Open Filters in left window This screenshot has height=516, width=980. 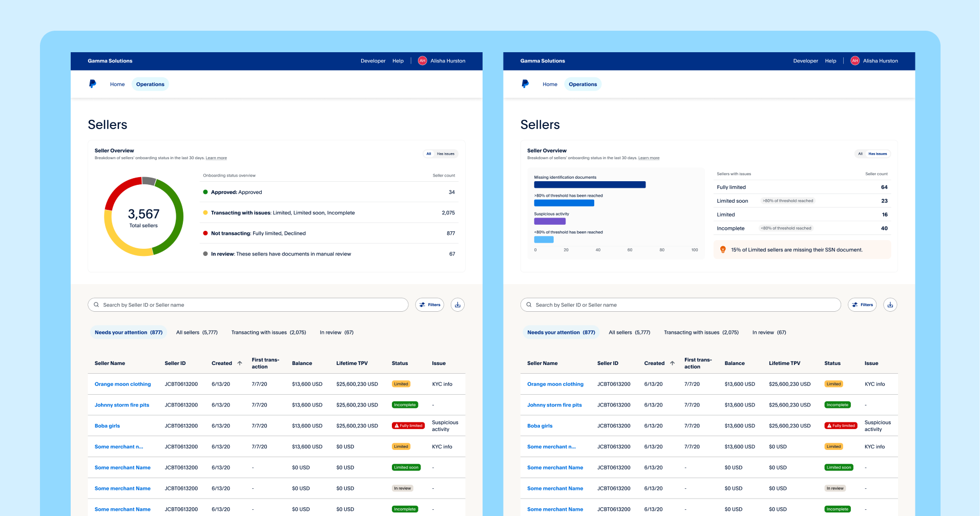coord(430,305)
